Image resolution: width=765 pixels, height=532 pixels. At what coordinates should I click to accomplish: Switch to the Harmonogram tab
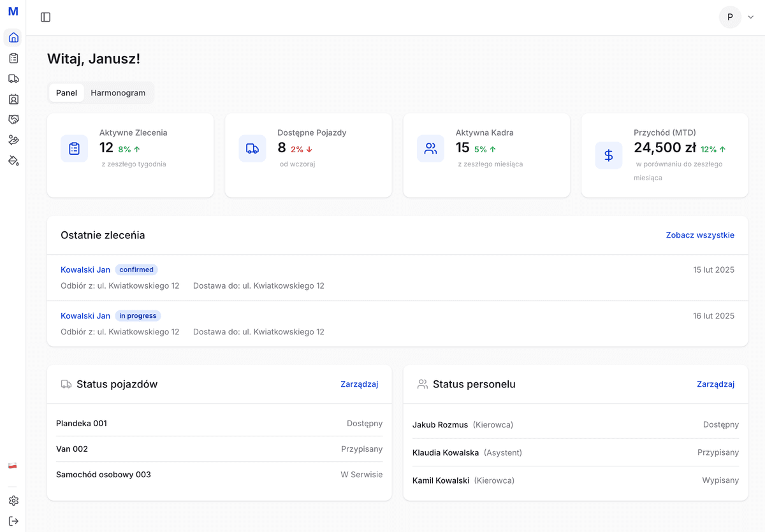pos(118,92)
